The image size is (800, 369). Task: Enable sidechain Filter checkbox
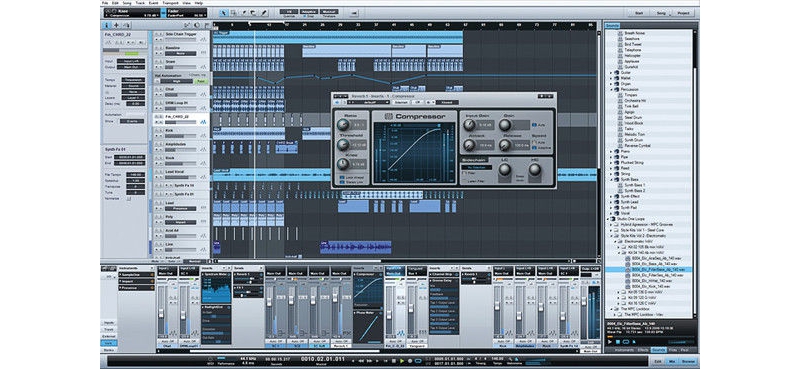point(464,173)
